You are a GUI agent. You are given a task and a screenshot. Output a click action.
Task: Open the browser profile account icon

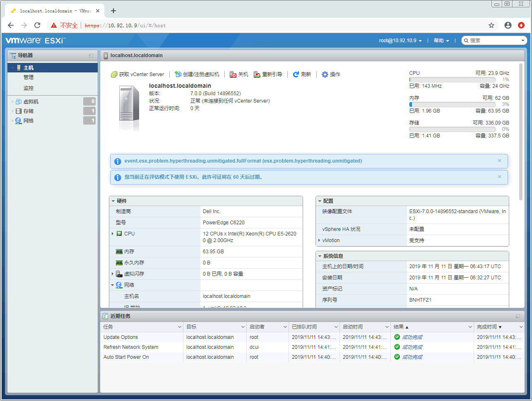(x=508, y=25)
